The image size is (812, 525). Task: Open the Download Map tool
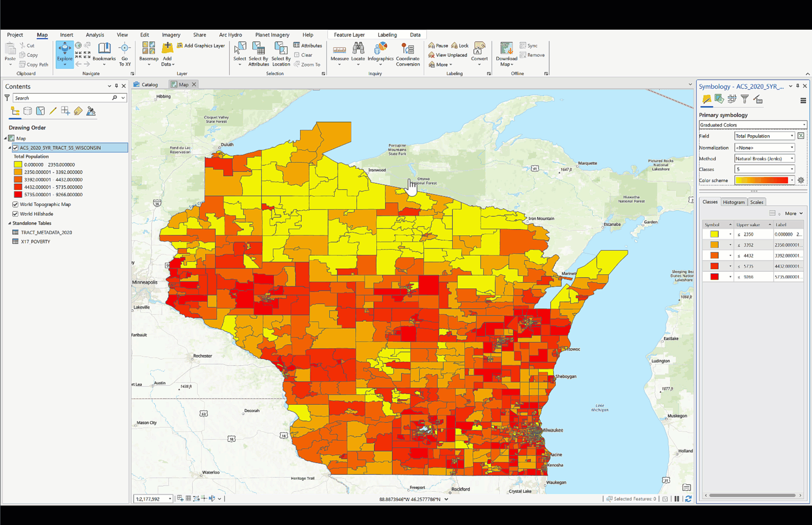(506, 50)
